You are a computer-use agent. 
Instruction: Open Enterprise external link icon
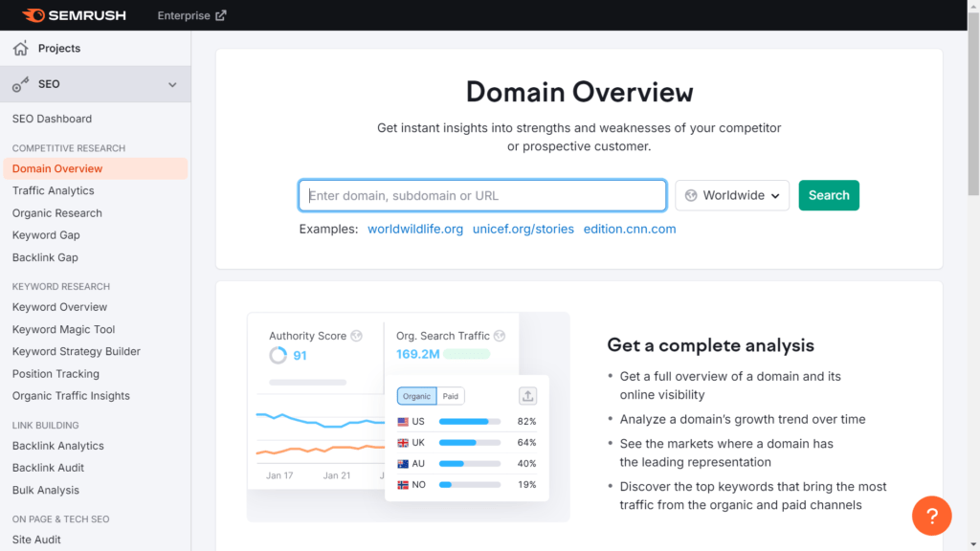click(x=221, y=15)
